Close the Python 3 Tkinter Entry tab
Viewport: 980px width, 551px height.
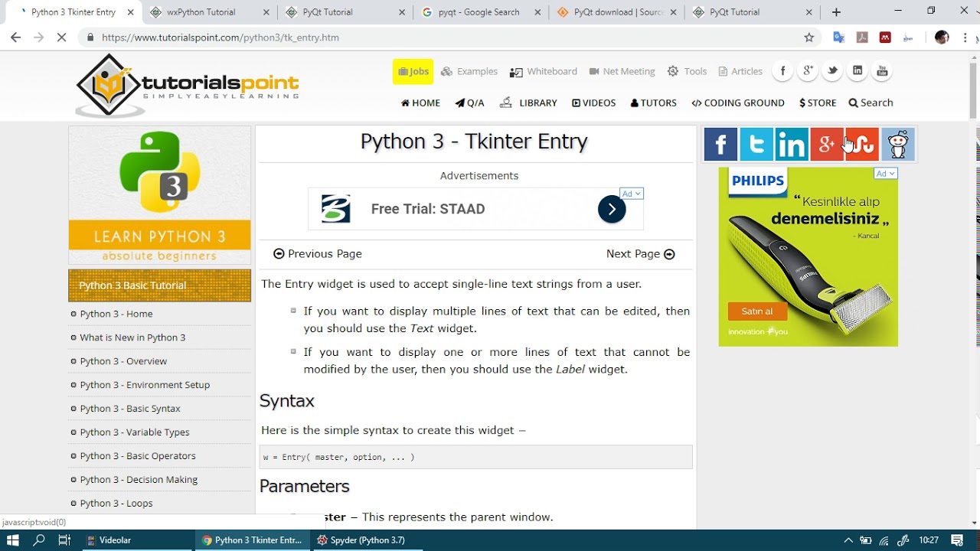click(x=129, y=12)
